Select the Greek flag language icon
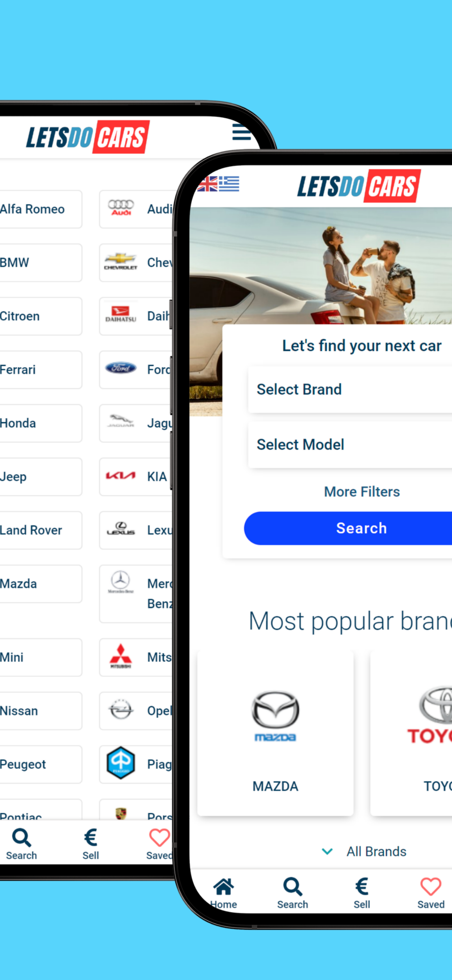This screenshot has height=980, width=452. (x=229, y=183)
